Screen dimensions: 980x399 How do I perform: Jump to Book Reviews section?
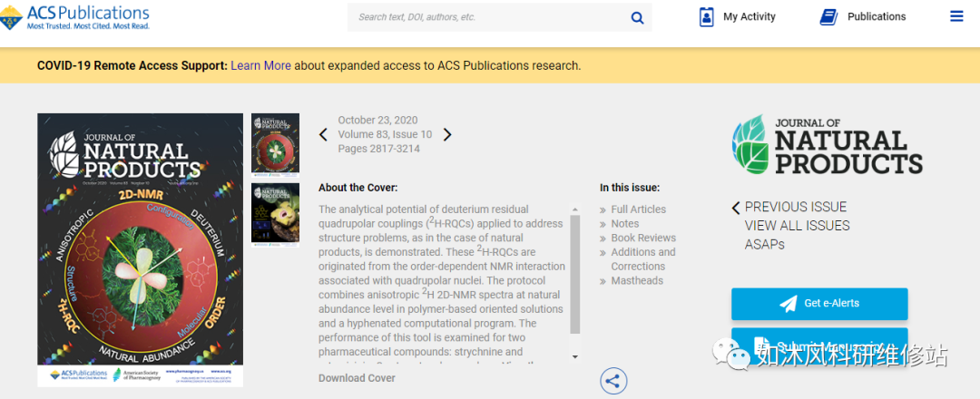643,238
